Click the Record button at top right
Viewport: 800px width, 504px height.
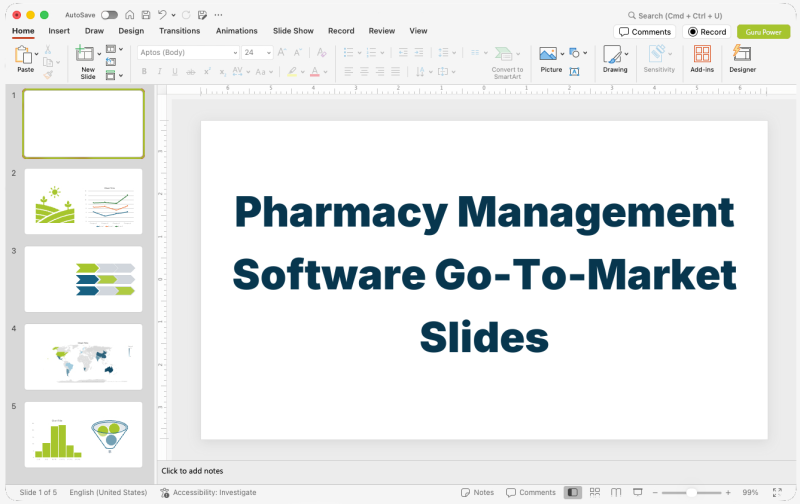point(707,32)
